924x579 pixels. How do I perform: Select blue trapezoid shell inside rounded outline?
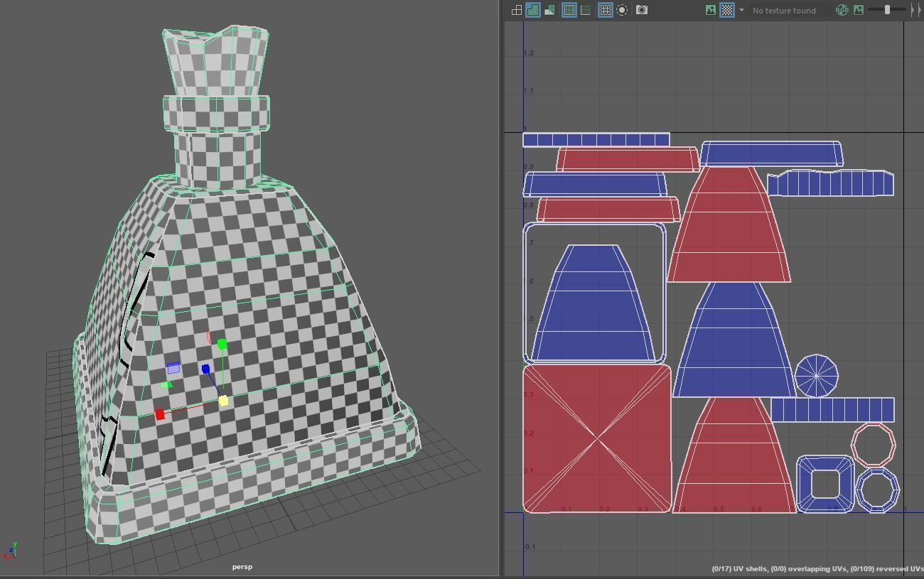594,303
